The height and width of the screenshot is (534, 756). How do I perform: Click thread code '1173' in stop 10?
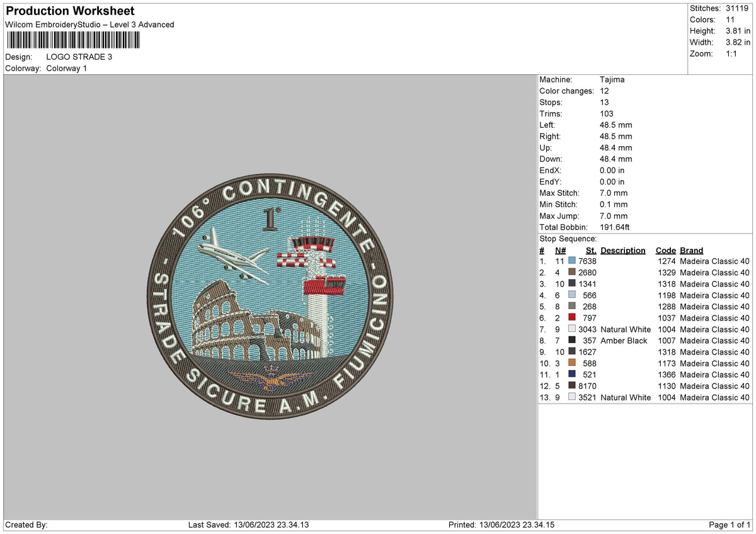tap(667, 363)
